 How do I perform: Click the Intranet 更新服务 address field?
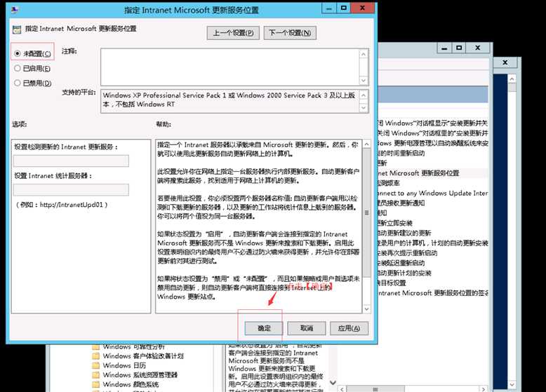[x=71, y=161]
